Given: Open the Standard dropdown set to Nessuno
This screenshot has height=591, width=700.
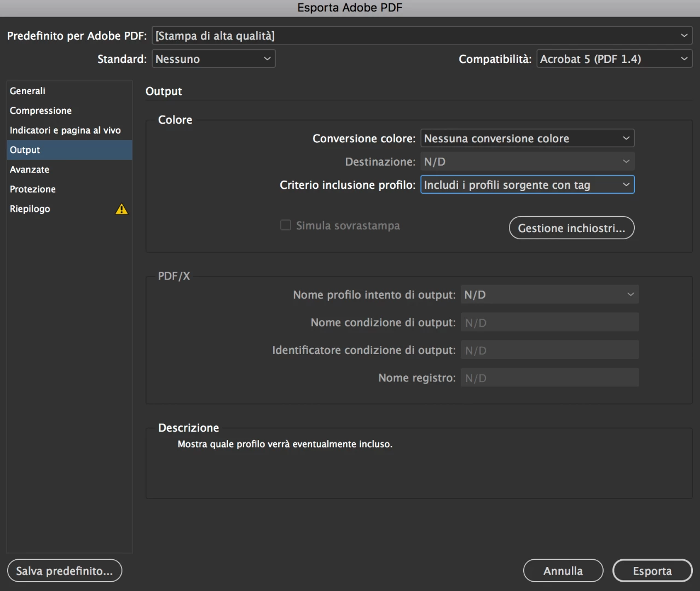Looking at the screenshot, I should [x=213, y=59].
